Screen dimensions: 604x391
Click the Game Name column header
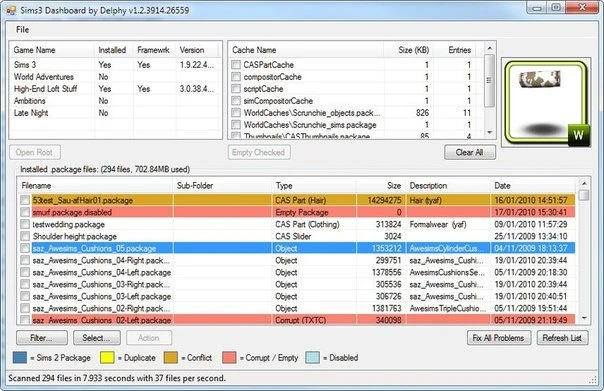(x=52, y=50)
